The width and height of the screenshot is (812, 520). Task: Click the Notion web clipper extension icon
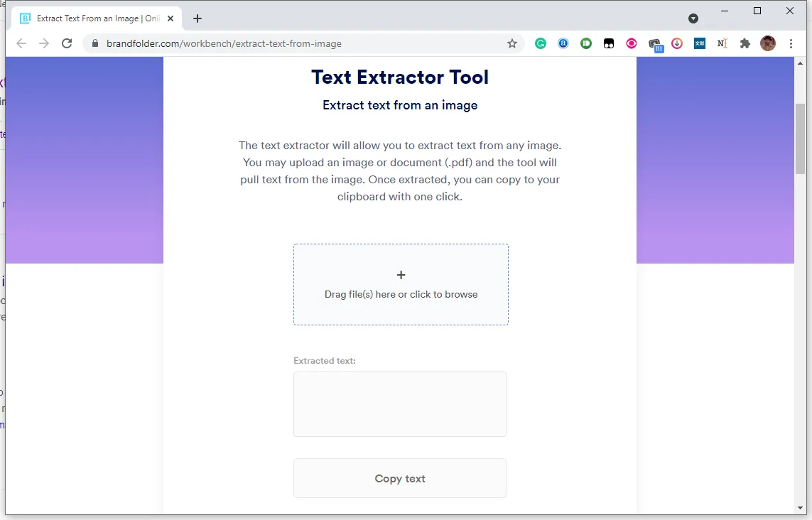point(722,43)
